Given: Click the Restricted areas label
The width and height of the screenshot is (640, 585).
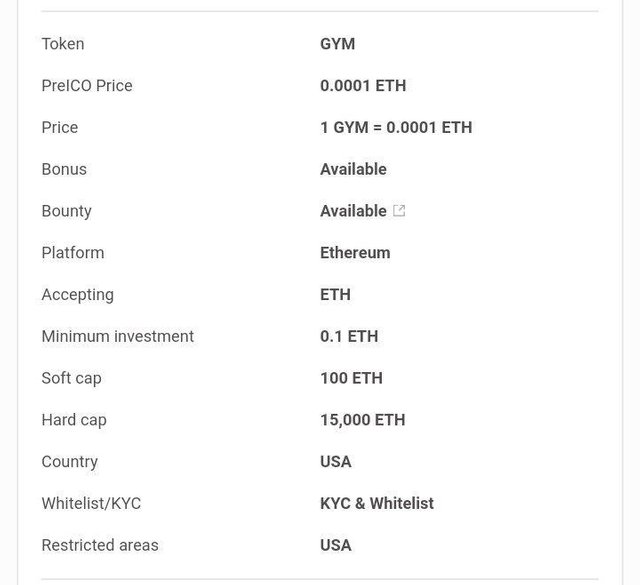Looking at the screenshot, I should coord(100,545).
